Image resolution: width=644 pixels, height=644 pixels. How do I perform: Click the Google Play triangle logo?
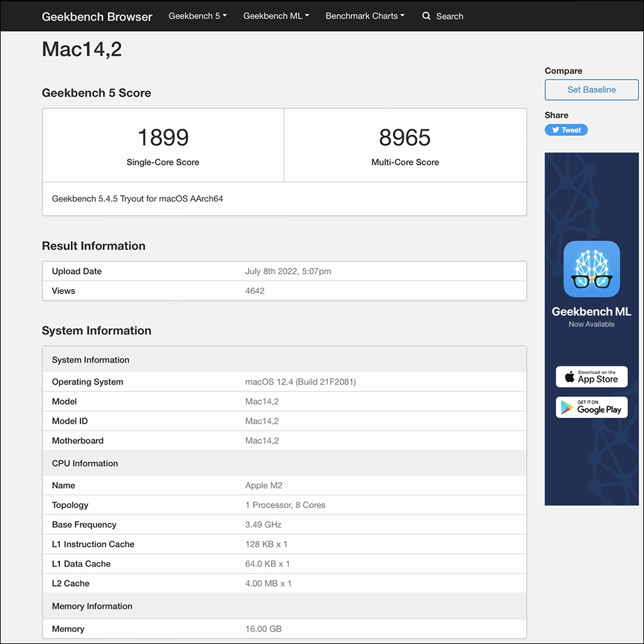click(x=567, y=407)
